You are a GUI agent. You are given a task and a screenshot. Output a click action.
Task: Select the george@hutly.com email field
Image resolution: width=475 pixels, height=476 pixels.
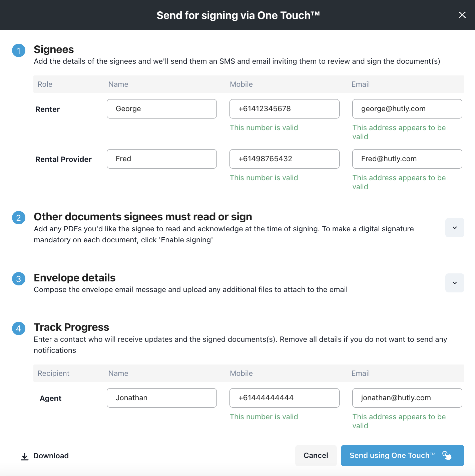[x=407, y=109]
